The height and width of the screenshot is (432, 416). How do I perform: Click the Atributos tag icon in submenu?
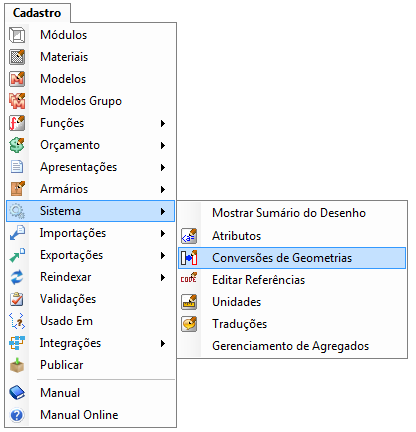tap(189, 236)
